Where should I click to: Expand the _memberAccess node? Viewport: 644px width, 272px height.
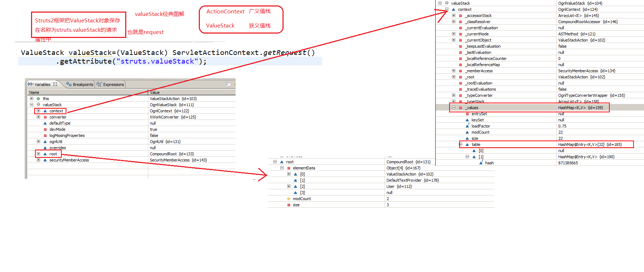(454, 71)
